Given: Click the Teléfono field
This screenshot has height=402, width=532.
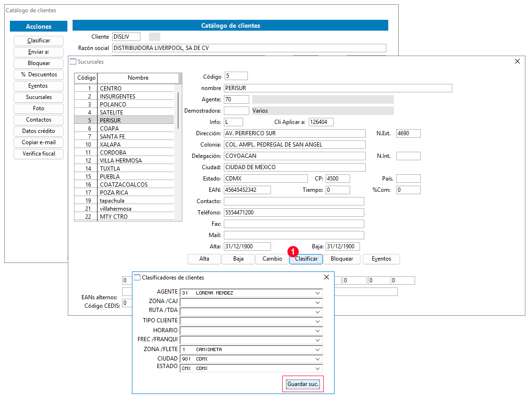Looking at the screenshot, I should click(x=294, y=213).
